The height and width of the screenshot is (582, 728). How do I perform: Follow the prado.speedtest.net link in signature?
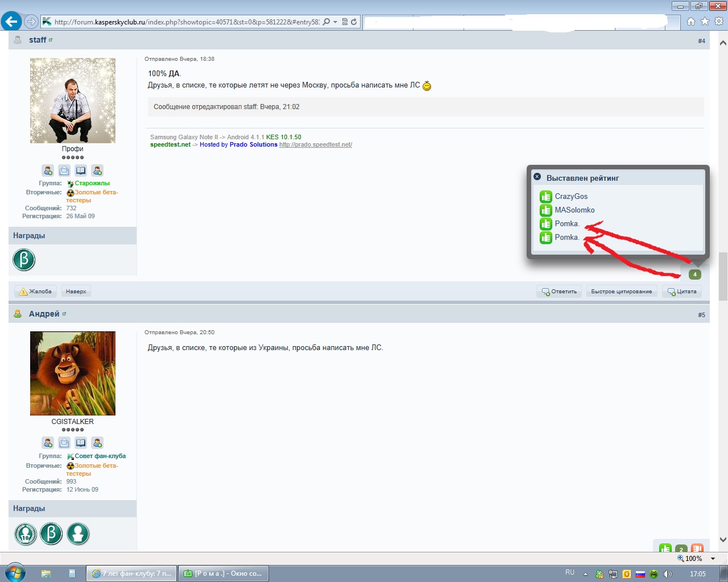click(x=316, y=145)
